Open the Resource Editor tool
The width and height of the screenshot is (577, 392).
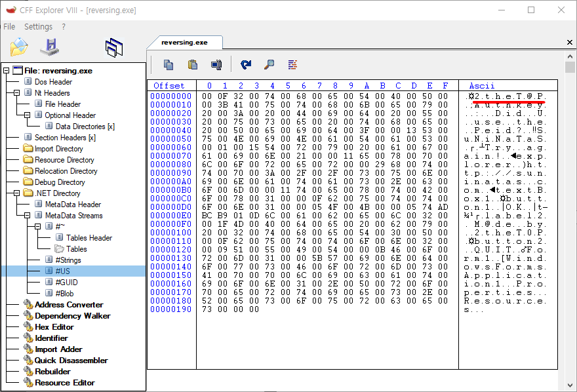(65, 382)
